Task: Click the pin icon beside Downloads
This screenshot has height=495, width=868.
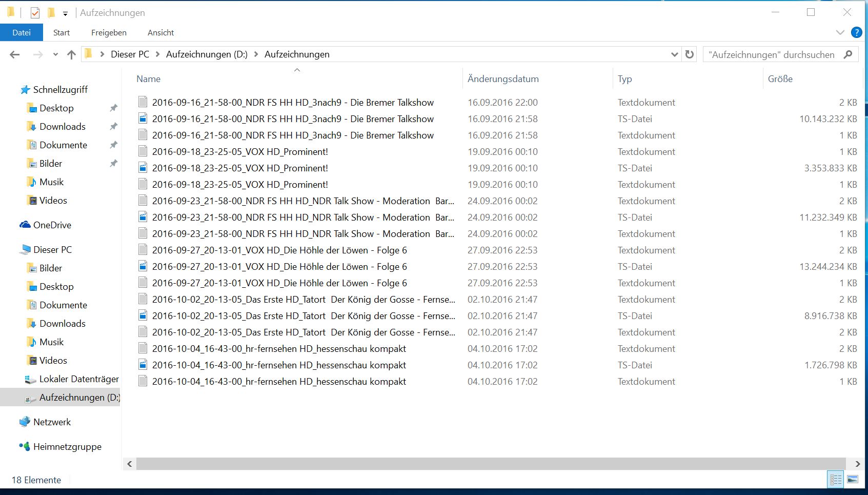Action: [x=114, y=127]
